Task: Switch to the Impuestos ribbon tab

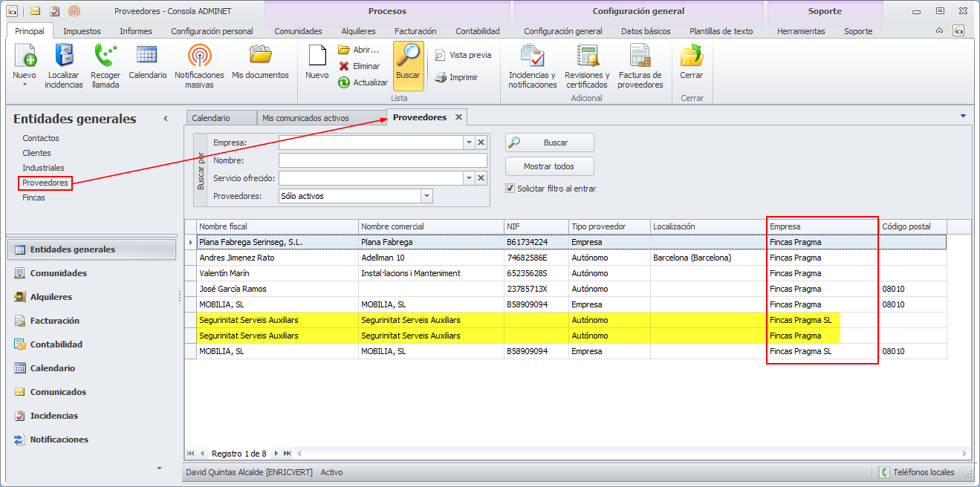Action: [x=82, y=31]
